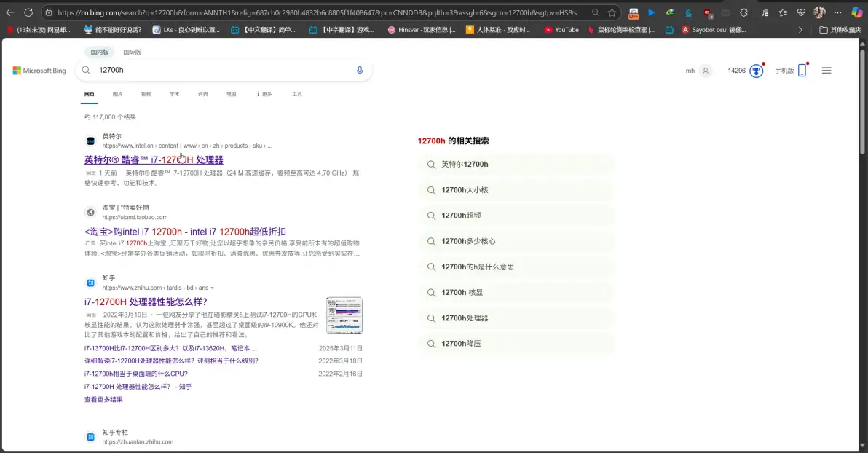Search related term 12700h处理器
This screenshot has height=453, width=868.
click(x=516, y=318)
